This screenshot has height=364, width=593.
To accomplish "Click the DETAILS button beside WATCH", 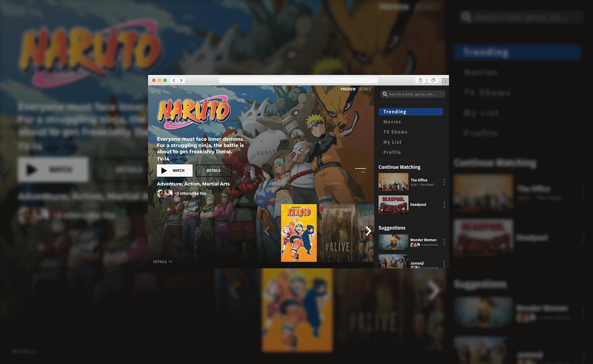I will 214,170.
